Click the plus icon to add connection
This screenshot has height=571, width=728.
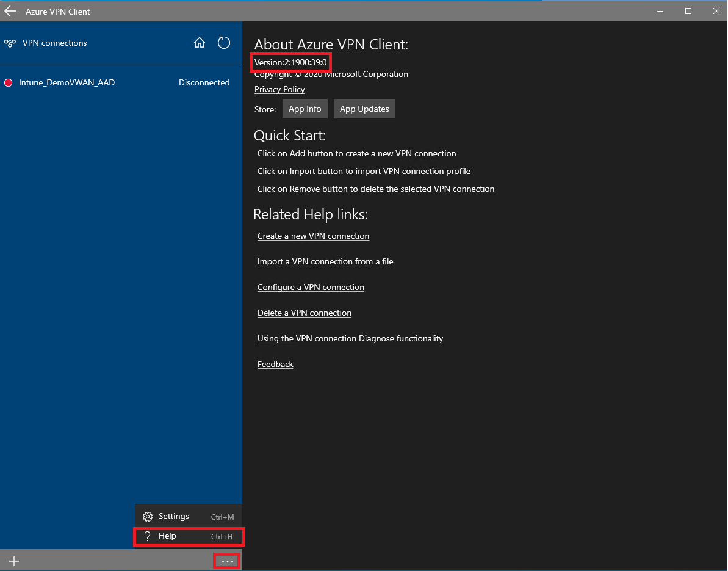[x=14, y=561]
